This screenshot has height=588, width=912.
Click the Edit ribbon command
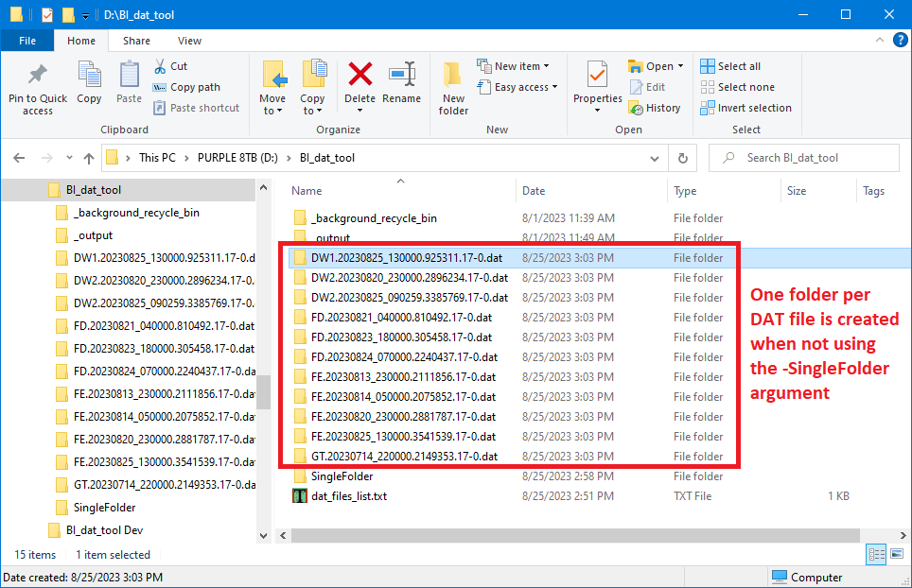point(647,87)
